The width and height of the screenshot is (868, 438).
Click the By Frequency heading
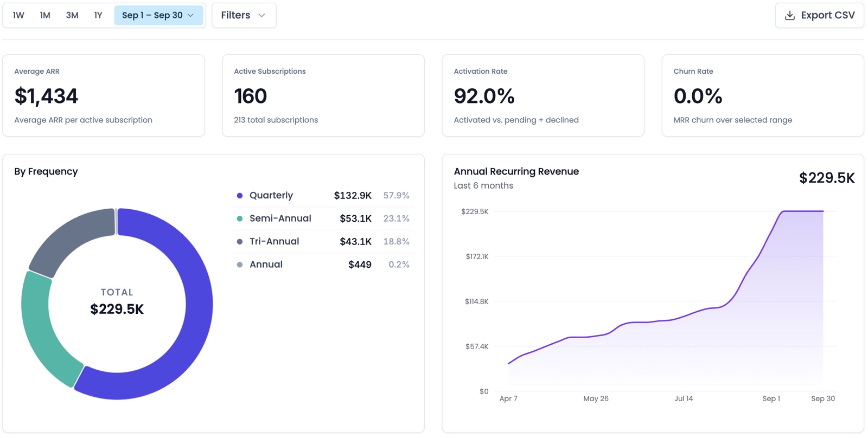coord(46,171)
